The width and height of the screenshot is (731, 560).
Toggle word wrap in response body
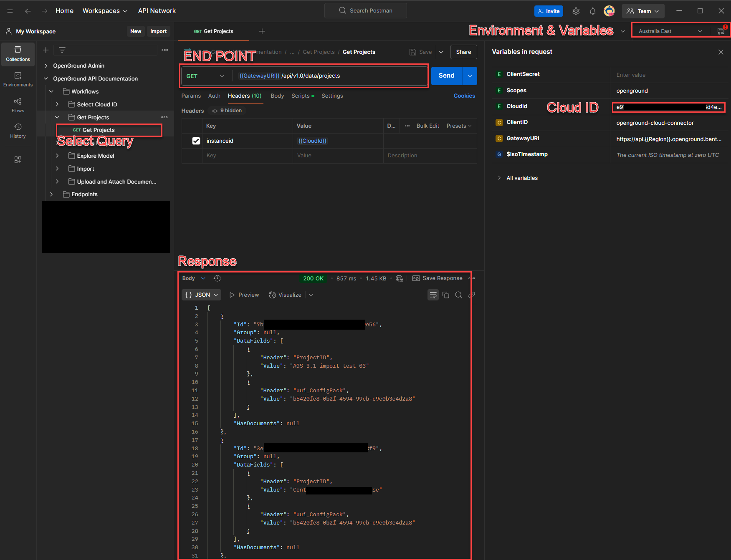(x=433, y=295)
